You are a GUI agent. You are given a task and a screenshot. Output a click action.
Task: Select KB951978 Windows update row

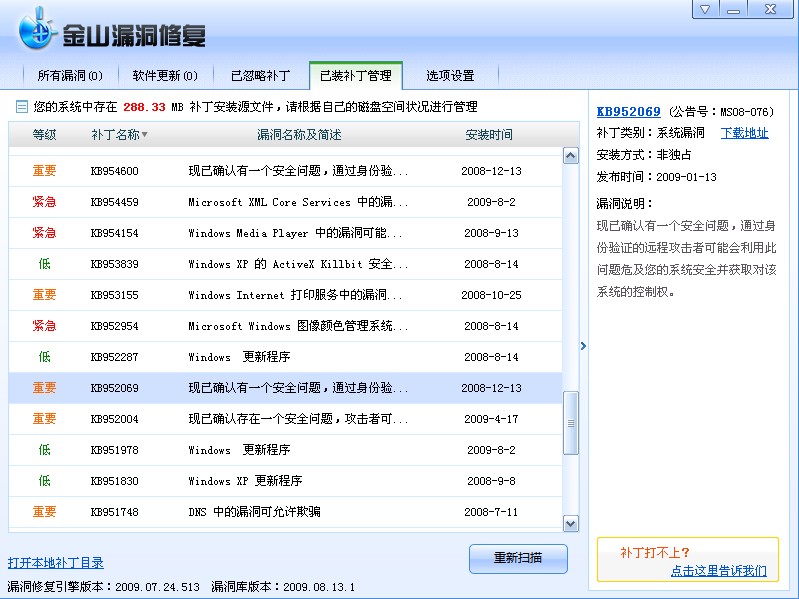[285, 450]
